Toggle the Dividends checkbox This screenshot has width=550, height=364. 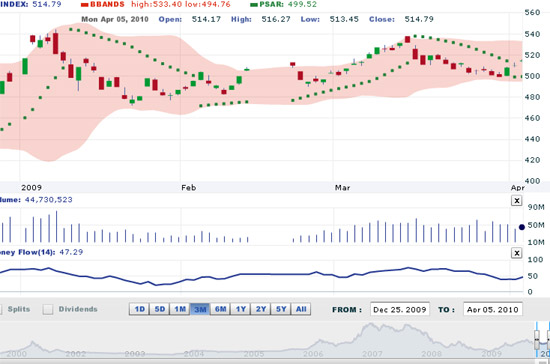point(48,309)
